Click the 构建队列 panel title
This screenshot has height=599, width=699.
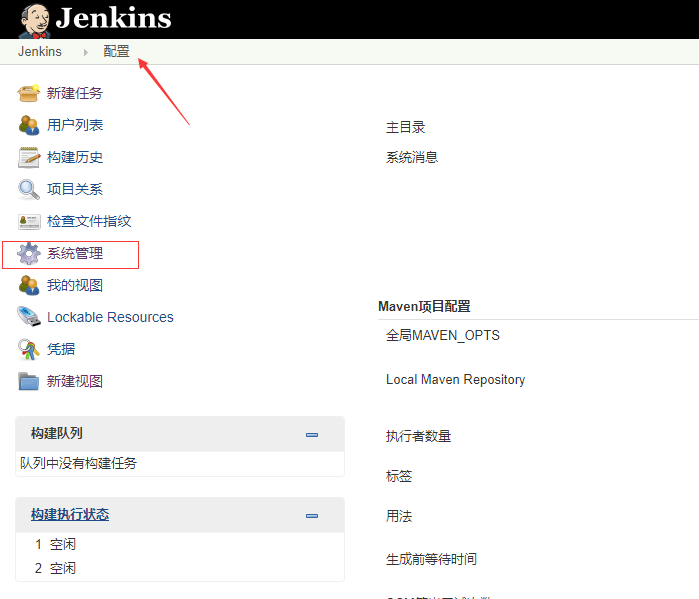[57, 433]
